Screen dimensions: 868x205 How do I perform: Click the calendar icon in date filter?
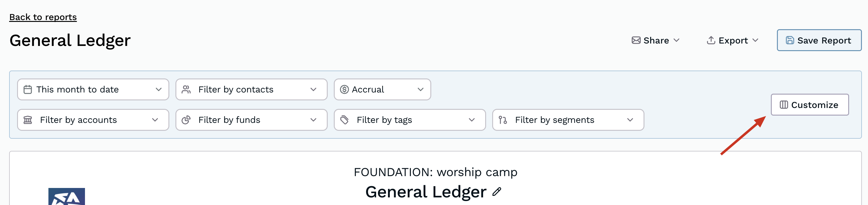tap(28, 89)
